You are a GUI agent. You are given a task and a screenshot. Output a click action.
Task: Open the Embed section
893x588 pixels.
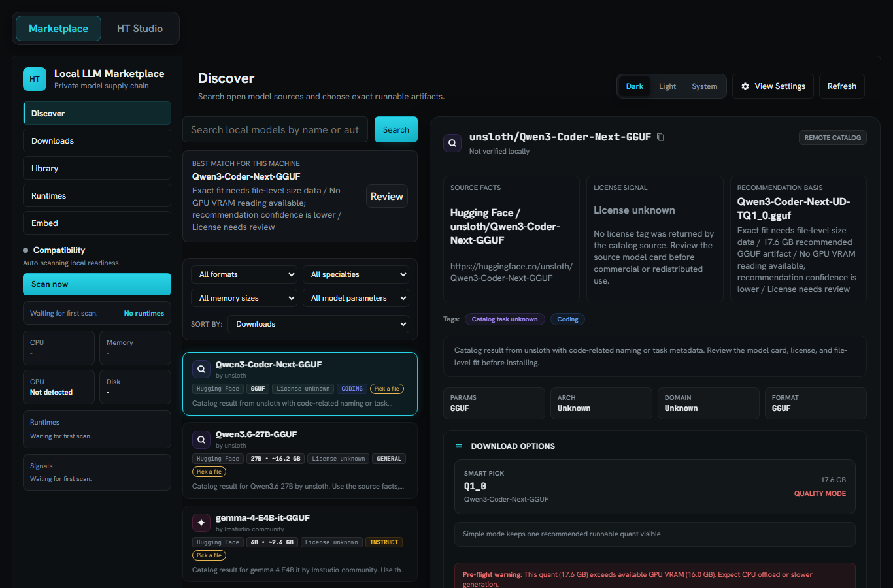[x=97, y=223]
